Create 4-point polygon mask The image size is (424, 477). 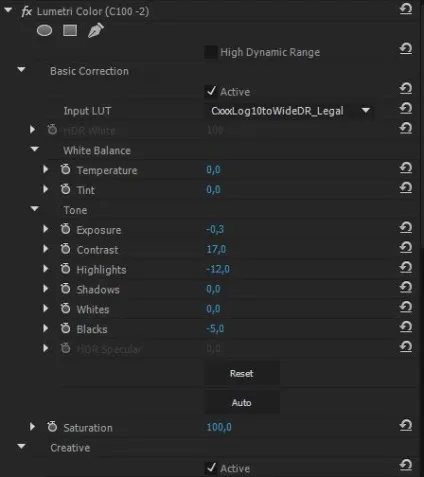click(x=70, y=30)
